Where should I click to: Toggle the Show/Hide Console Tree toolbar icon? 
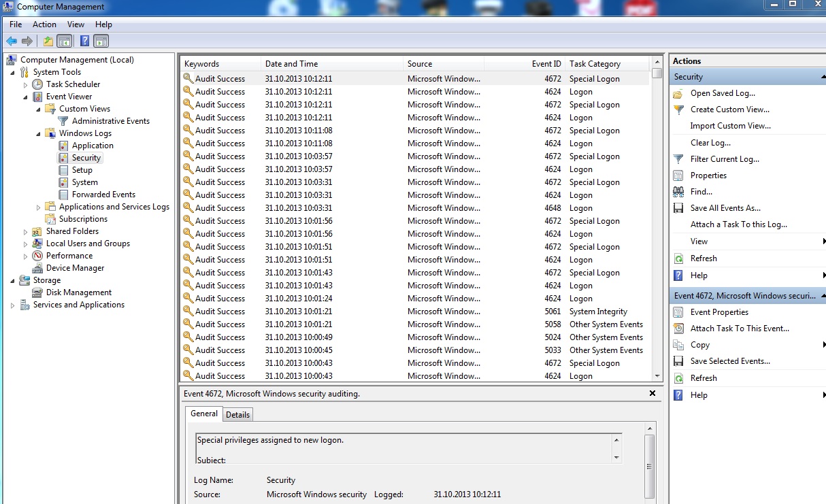point(64,41)
